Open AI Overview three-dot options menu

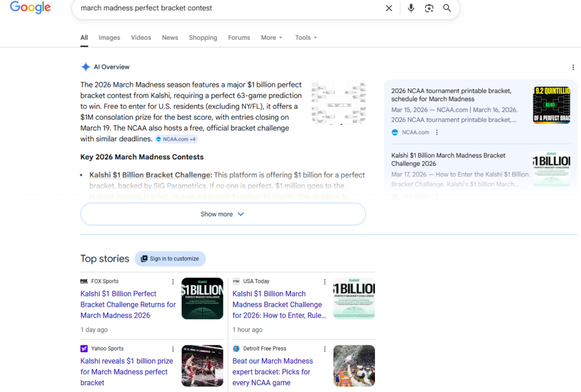[x=573, y=67]
